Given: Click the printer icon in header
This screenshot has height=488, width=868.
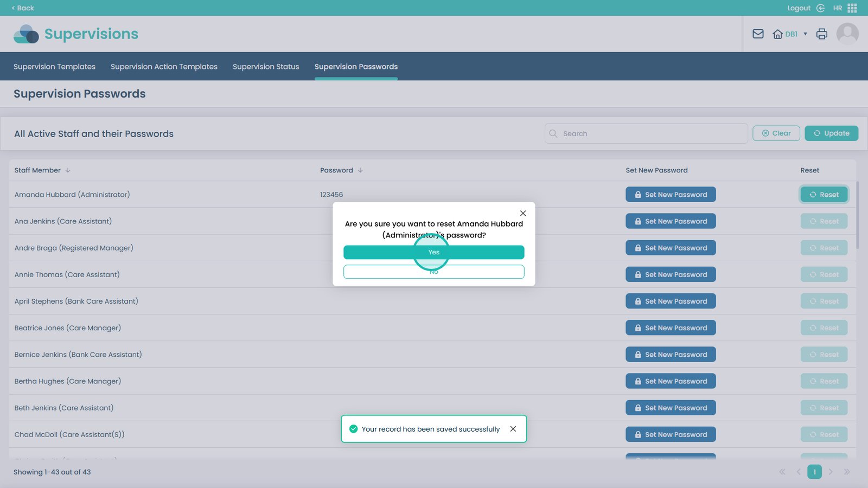Looking at the screenshot, I should 822,34.
